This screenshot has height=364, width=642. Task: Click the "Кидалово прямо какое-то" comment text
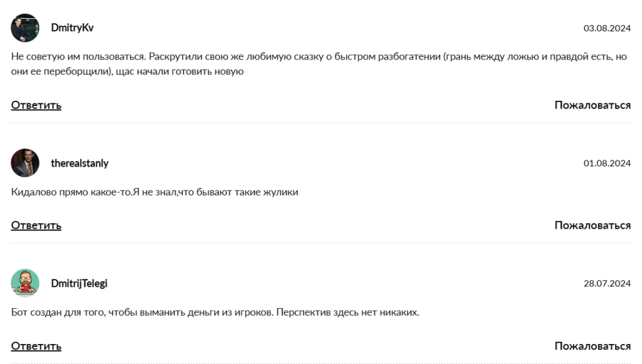tap(155, 192)
